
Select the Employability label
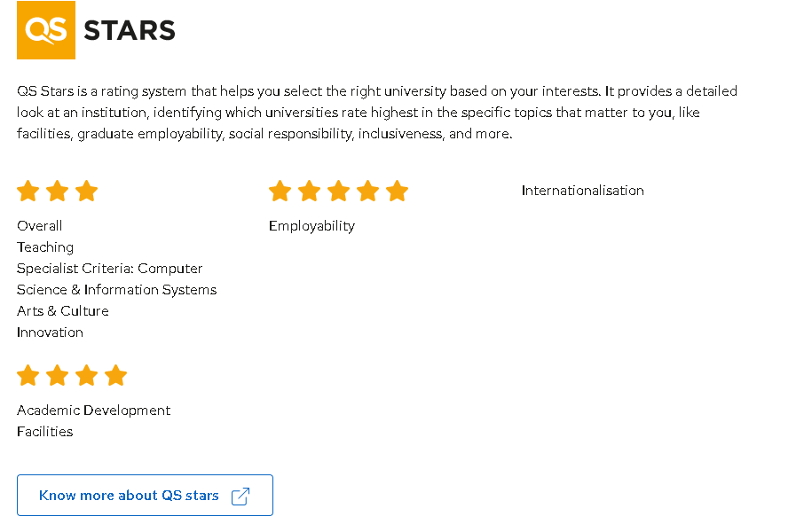(311, 226)
